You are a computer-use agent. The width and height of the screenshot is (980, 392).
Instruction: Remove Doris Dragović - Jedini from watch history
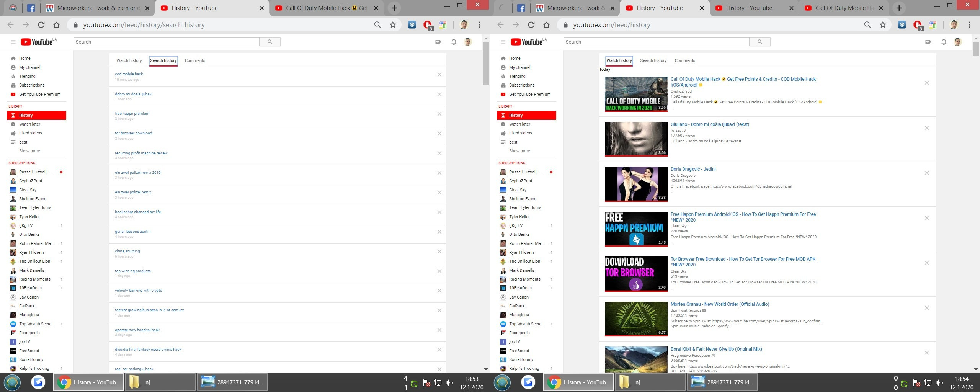click(x=927, y=173)
